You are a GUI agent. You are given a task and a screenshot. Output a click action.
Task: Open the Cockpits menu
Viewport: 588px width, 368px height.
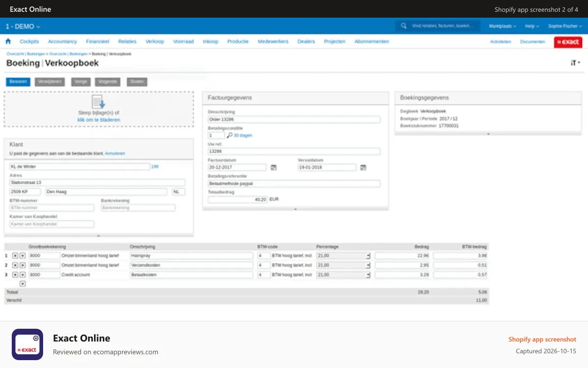29,42
